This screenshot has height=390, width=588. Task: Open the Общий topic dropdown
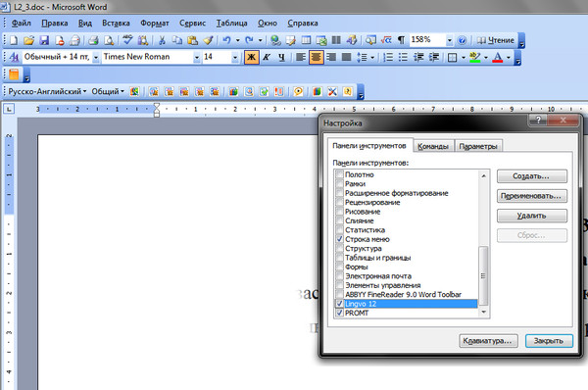(x=108, y=91)
